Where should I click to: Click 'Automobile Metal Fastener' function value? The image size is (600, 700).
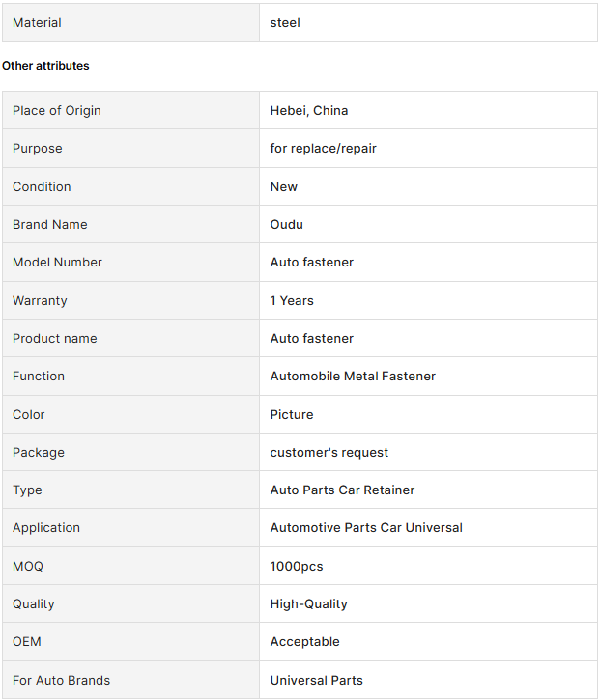(353, 377)
